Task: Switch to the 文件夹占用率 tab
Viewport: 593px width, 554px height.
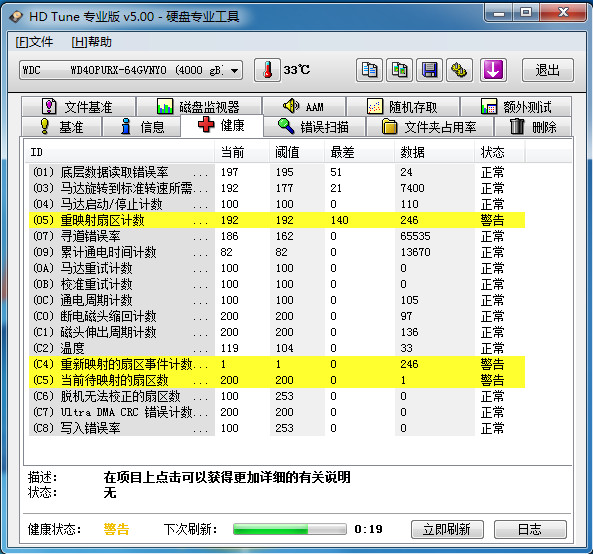Action: [430, 127]
